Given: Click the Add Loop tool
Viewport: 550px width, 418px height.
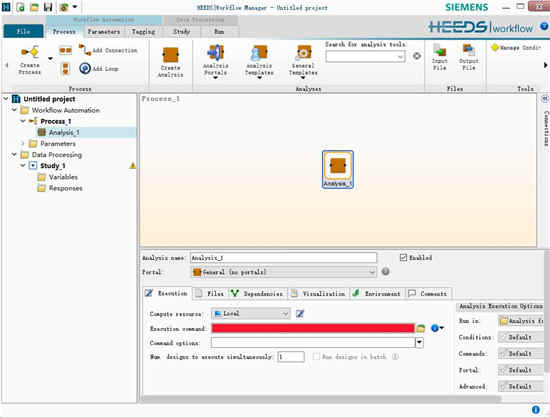Looking at the screenshot, I should pos(99,68).
